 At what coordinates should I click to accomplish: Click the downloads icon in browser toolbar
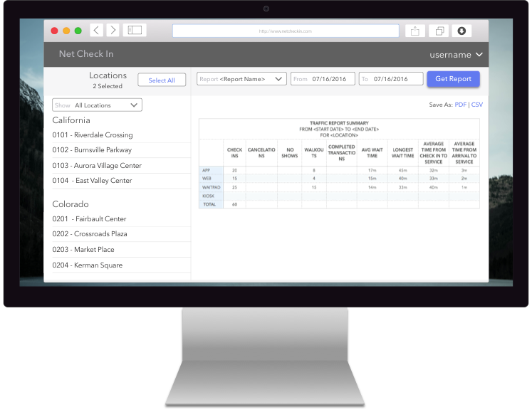pos(461,31)
